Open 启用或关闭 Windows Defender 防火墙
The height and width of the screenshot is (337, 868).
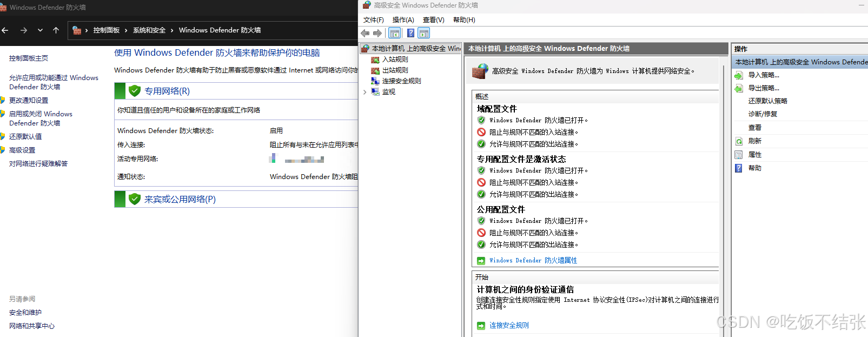pyautogui.click(x=41, y=118)
